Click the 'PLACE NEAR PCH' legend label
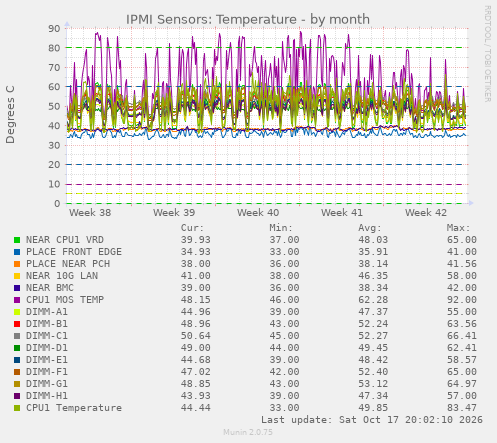Screen dimensions: 497x443 [x=68, y=264]
